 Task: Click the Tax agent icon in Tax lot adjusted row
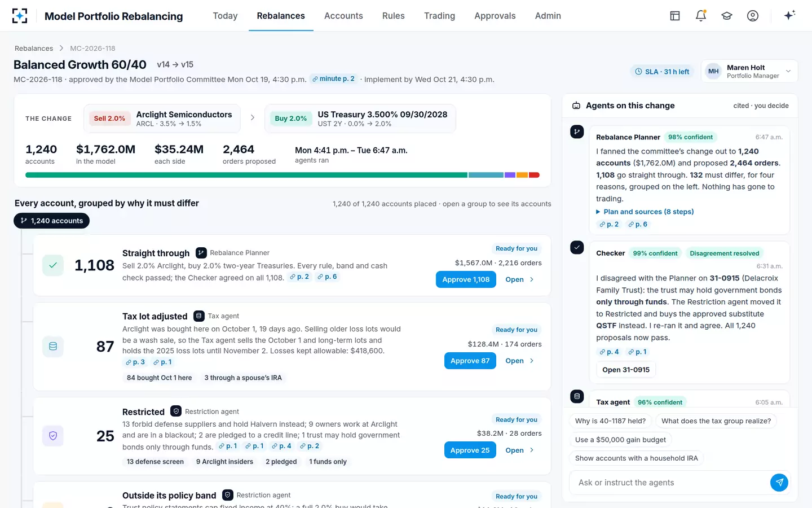(x=199, y=316)
